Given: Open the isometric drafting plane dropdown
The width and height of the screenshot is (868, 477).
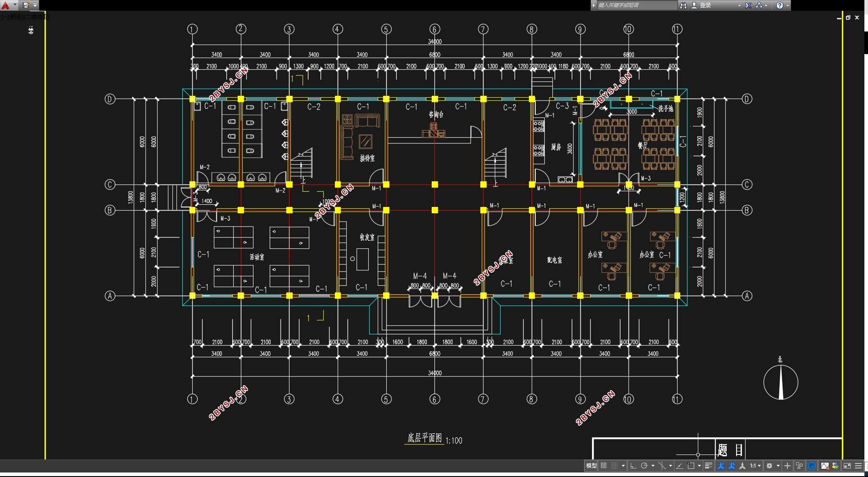Looking at the screenshot, I should 670,466.
